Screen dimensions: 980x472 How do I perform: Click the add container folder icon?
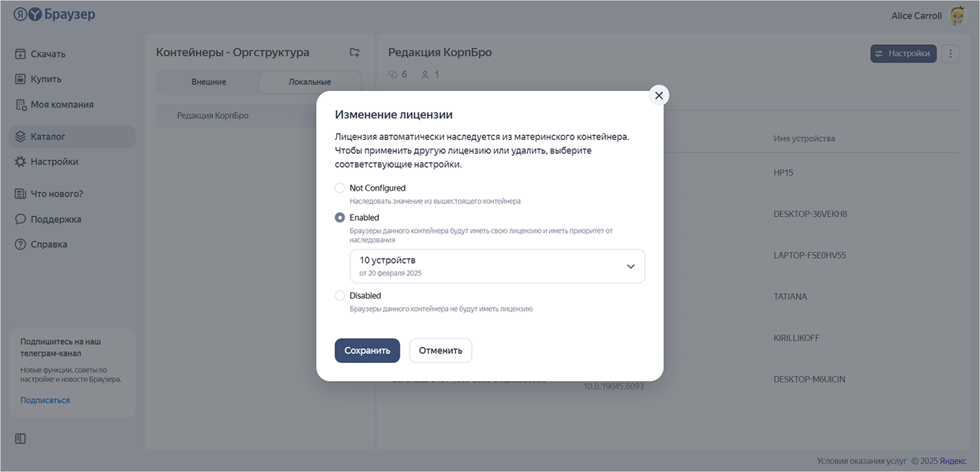355,52
